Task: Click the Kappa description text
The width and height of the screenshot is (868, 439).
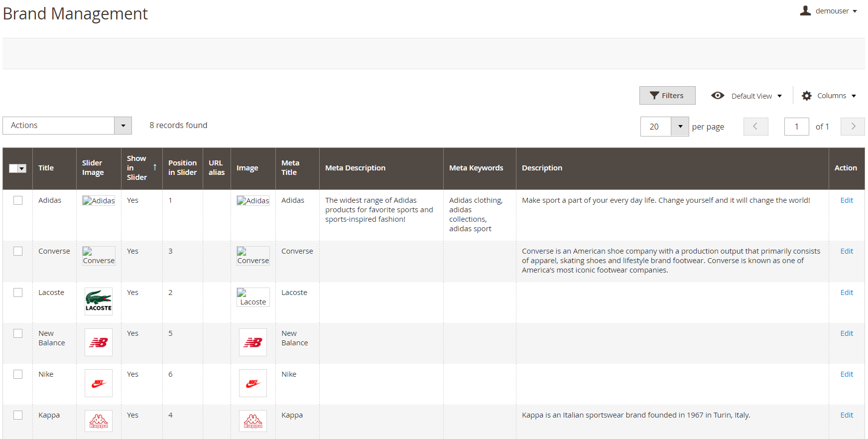Action: (636, 415)
